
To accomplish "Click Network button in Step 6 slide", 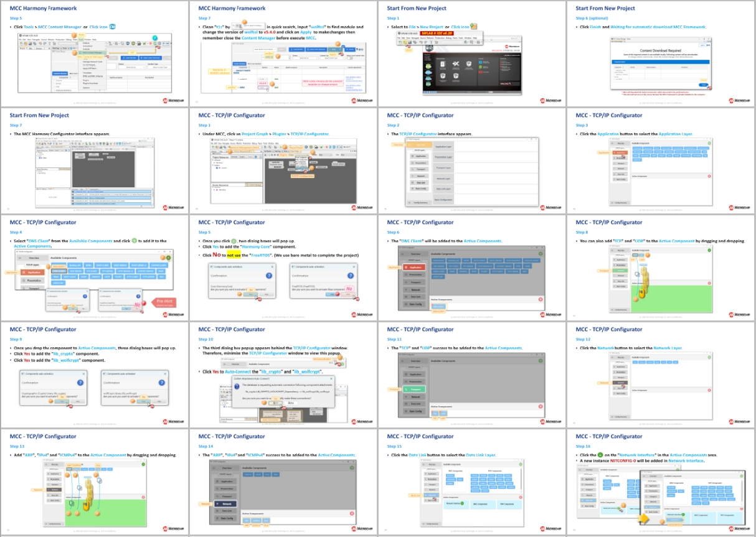I will tap(414, 290).
